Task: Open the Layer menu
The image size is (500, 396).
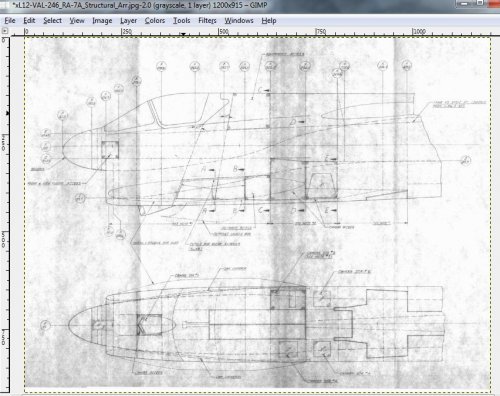Action: pyautogui.click(x=128, y=21)
